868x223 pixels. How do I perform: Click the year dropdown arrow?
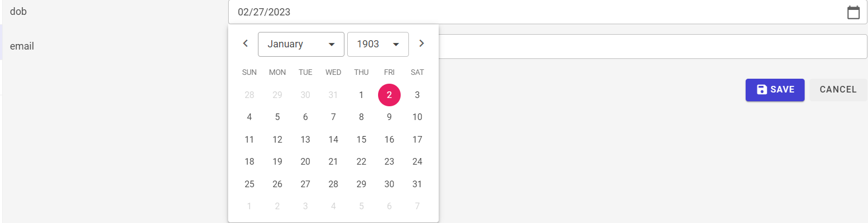coord(396,45)
